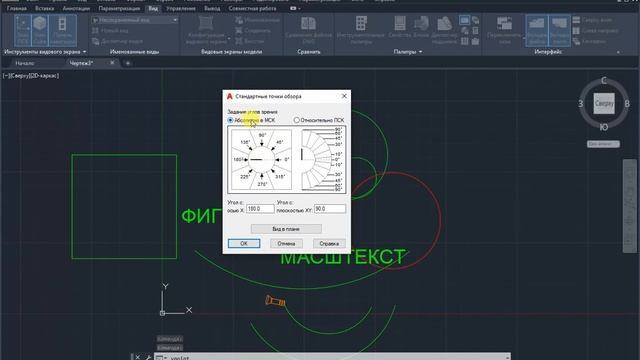Click the [-] viewport control
Viewport: 640px width, 360px height.
coord(5,76)
